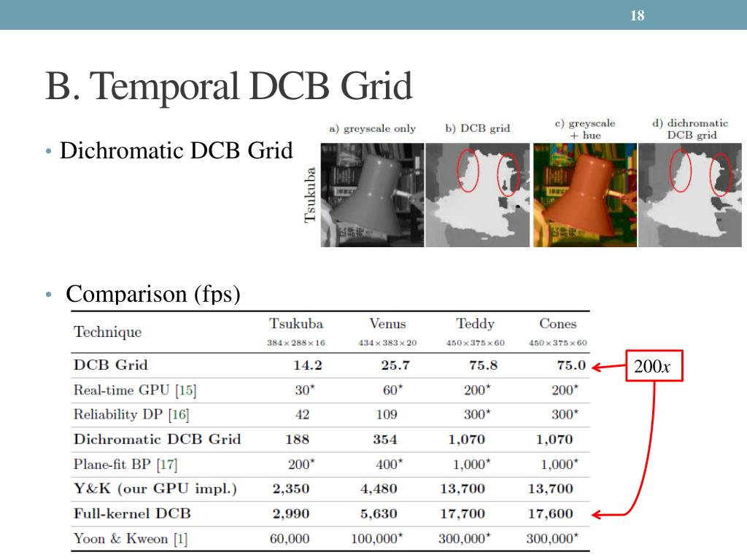Click the 'Dichromatic DCB Grid' bullet text
Viewport: 747px width, 560px height.
[176, 150]
